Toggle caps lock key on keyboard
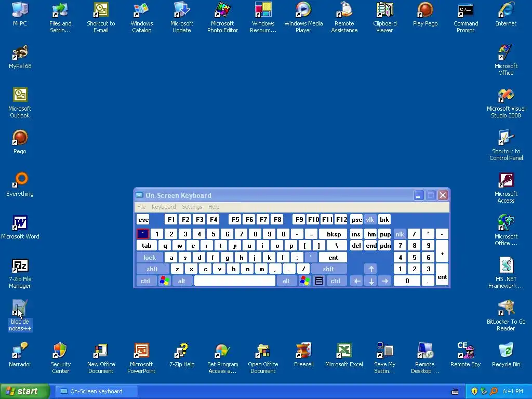Screen dimensions: 532x399 150,258
